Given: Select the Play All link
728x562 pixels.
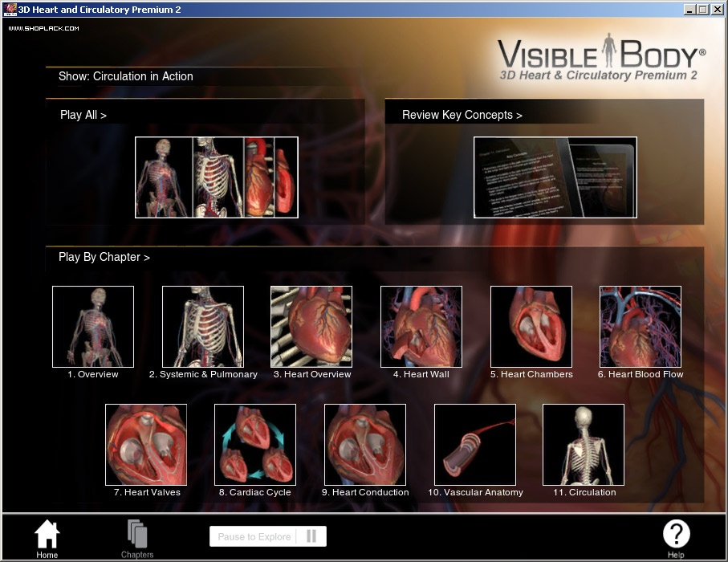Looking at the screenshot, I should coord(83,115).
